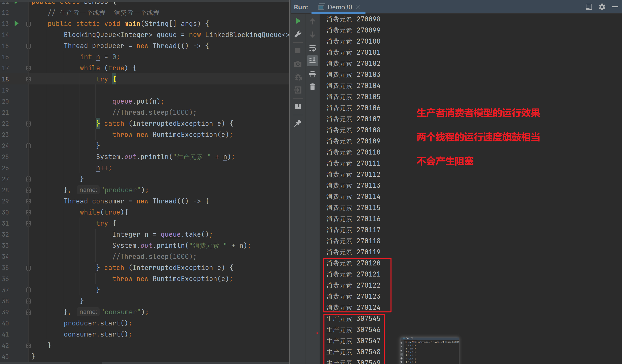Click run gutter arrow beside main method
Image resolution: width=622 pixels, height=364 pixels.
(x=16, y=24)
